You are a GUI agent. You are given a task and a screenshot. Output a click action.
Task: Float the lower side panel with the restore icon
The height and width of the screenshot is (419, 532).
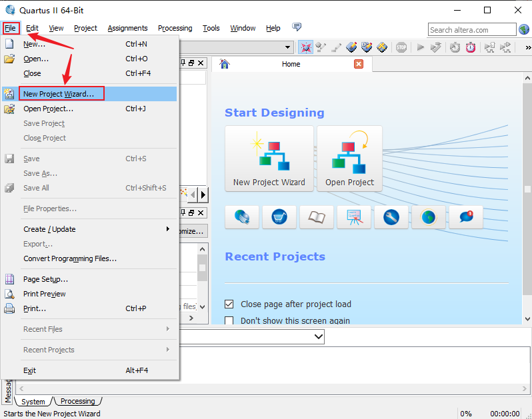(191, 213)
